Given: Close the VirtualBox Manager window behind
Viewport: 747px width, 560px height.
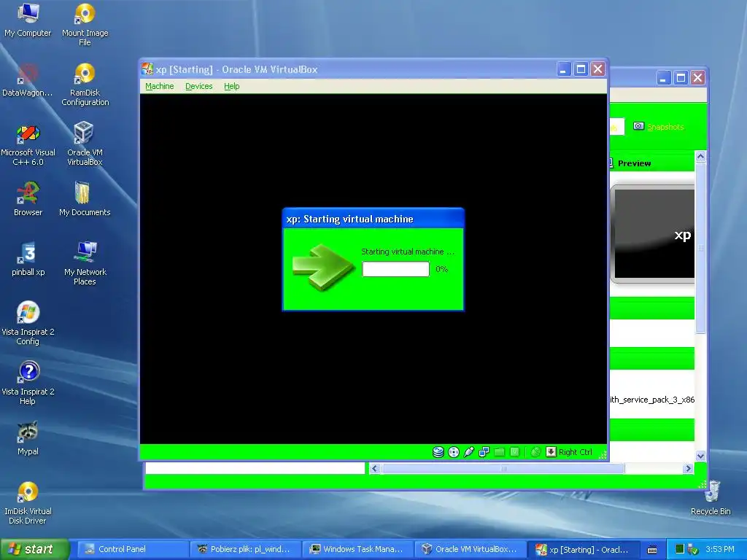Looking at the screenshot, I should click(x=697, y=77).
